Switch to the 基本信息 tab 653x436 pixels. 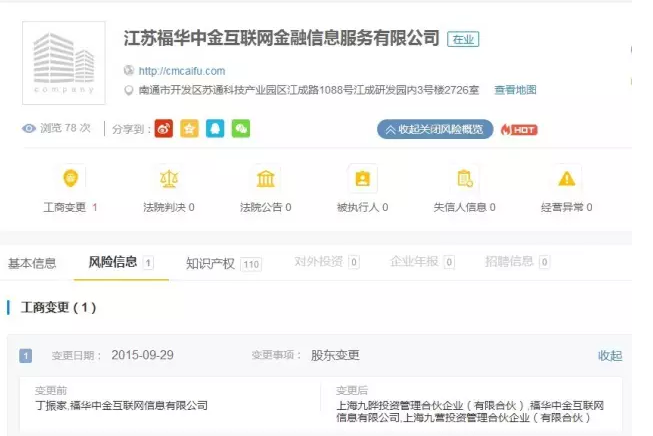[32, 263]
